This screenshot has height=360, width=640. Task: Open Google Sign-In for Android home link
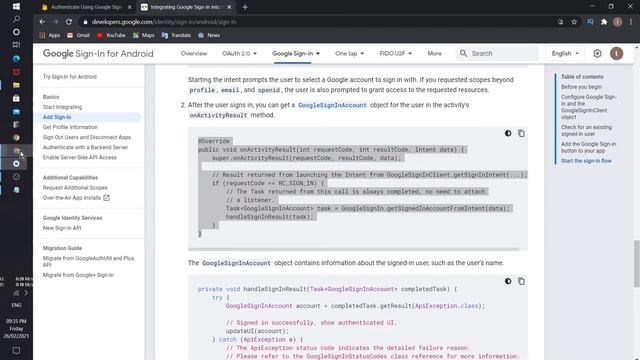(98, 53)
